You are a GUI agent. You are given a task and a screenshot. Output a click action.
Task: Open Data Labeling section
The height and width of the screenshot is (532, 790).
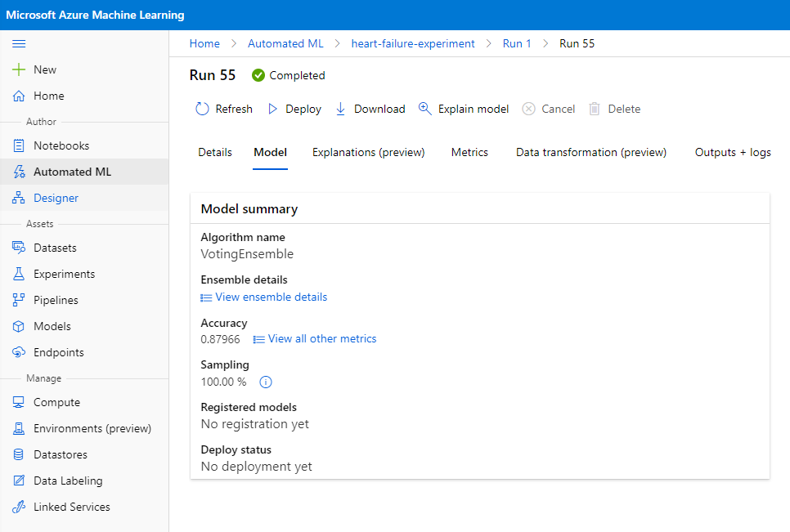[x=68, y=481]
